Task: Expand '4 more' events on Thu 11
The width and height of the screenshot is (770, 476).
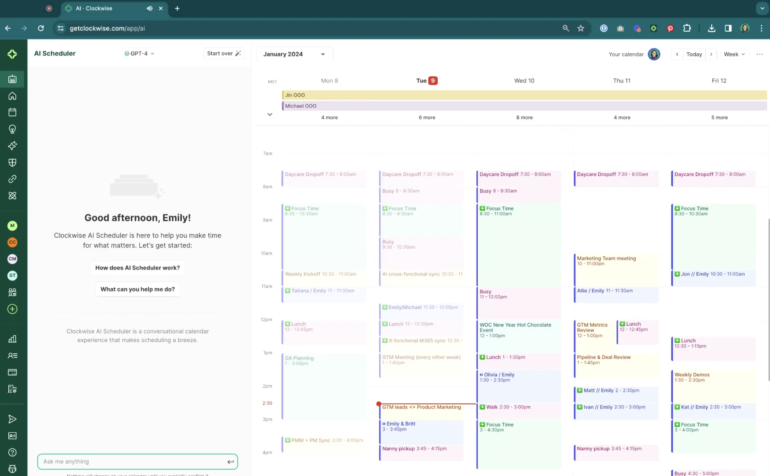Action: (x=622, y=117)
